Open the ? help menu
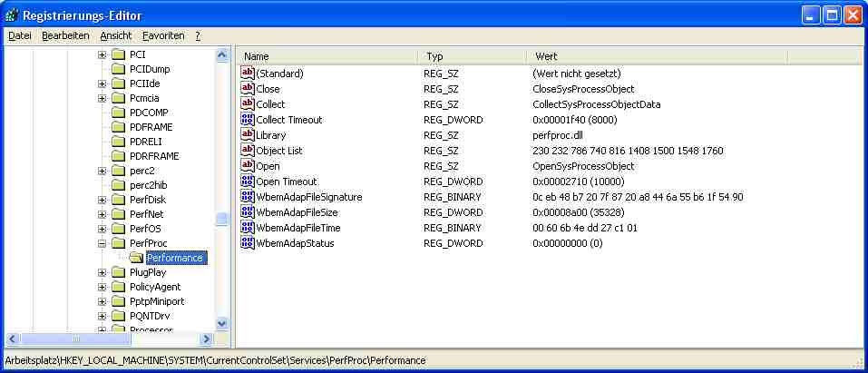Screen dimensions: 868x373 198,35
